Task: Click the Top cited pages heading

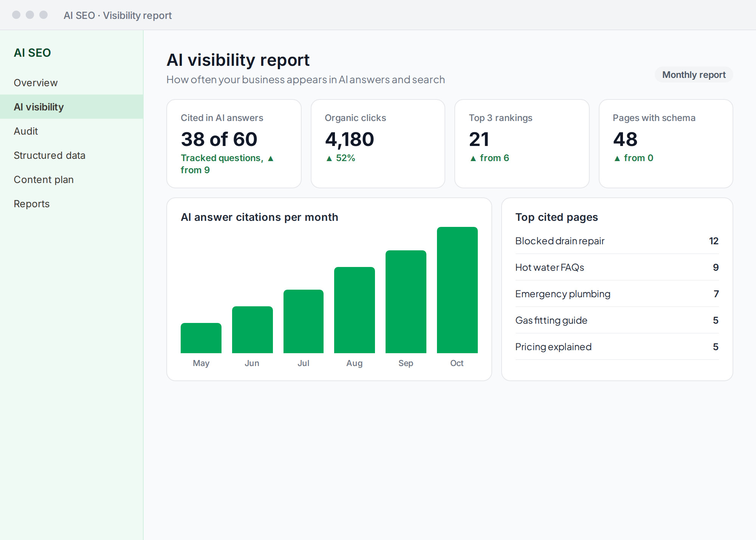Action: pyautogui.click(x=556, y=217)
